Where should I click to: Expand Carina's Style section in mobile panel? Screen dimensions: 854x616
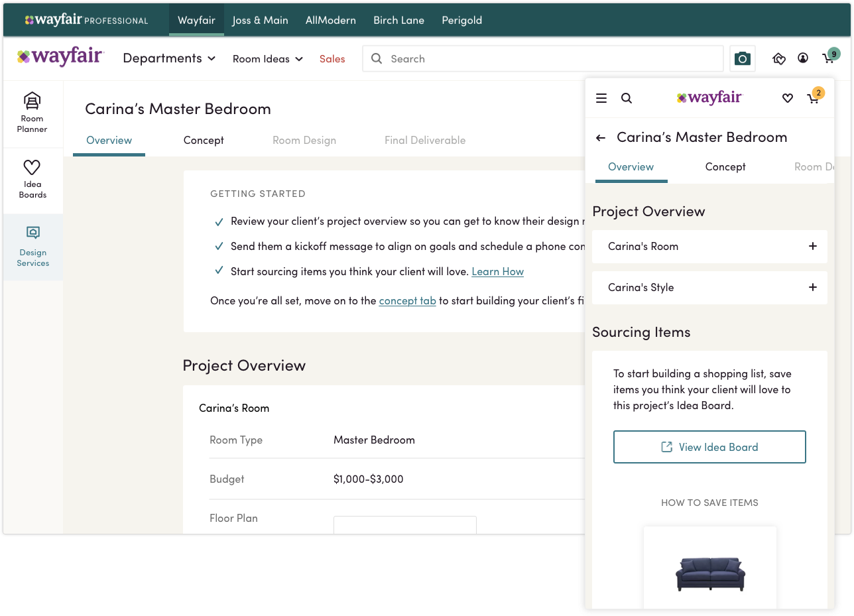coord(709,288)
